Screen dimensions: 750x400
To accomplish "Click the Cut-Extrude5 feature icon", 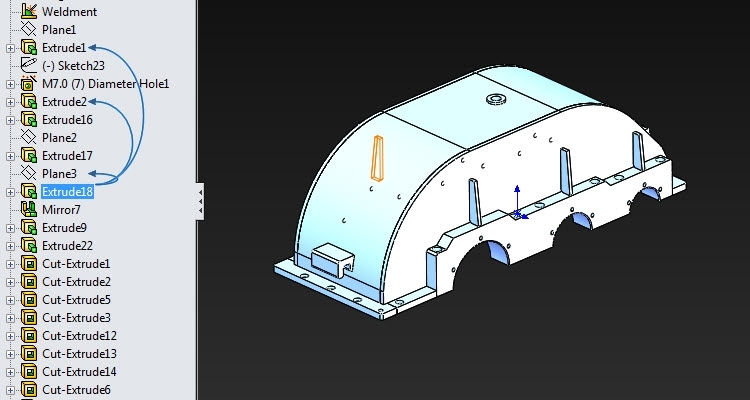I will pos(29,300).
